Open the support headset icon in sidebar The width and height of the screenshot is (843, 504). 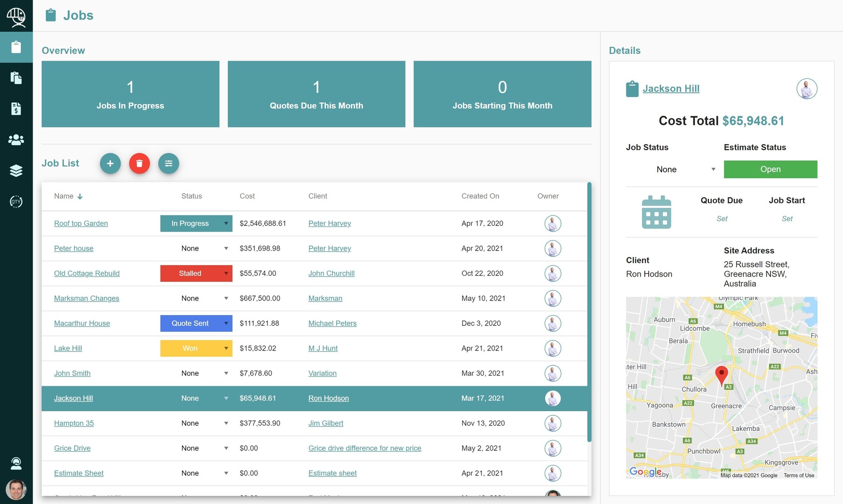[16, 463]
